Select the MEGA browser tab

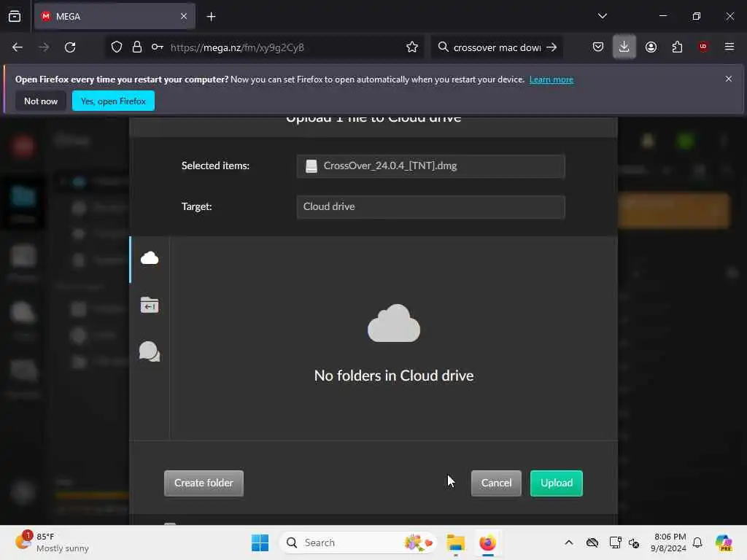115,17
